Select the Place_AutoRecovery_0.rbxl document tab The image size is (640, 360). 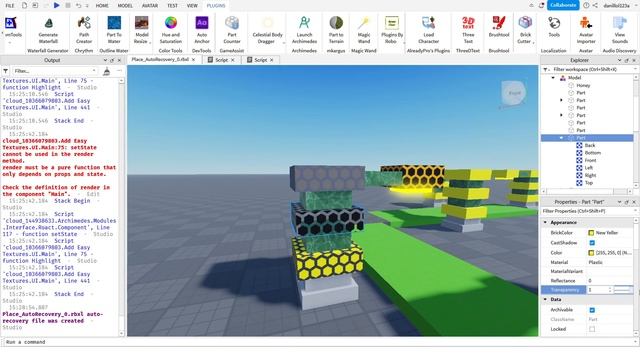pos(160,60)
